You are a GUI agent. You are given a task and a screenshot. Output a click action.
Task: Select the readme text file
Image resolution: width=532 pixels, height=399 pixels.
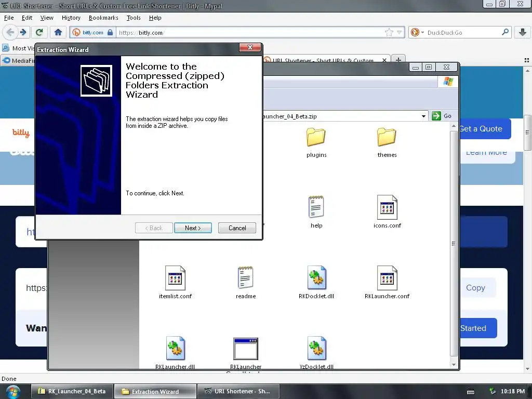click(x=246, y=283)
